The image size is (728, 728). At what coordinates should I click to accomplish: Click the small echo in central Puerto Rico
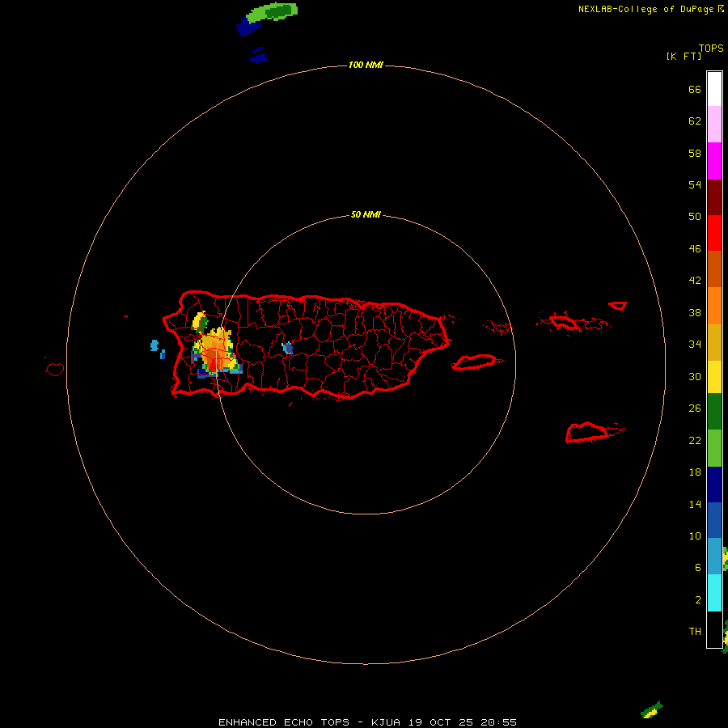click(x=287, y=347)
